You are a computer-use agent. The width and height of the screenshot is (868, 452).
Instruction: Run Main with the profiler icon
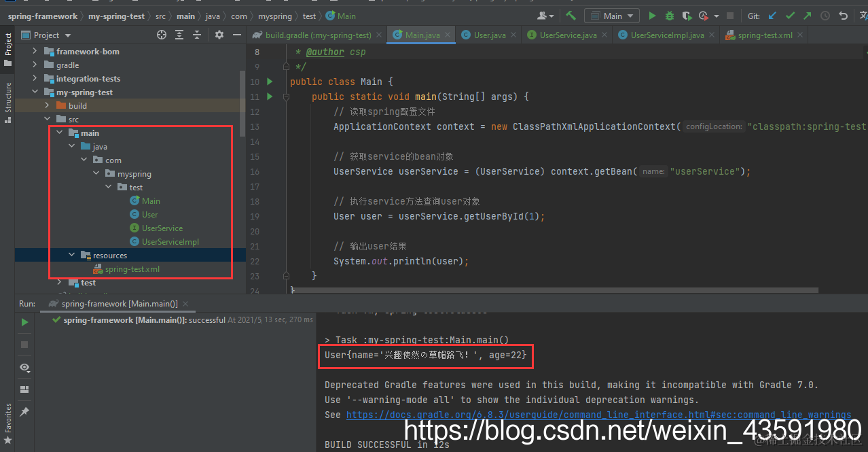(x=702, y=16)
